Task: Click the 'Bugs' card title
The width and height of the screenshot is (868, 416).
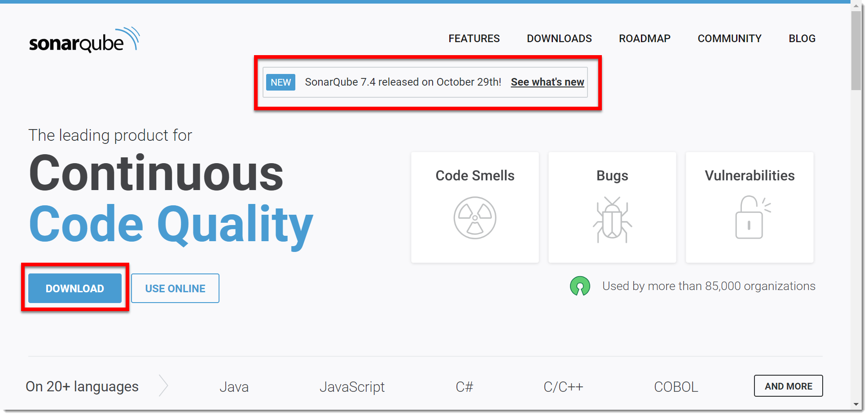Action: point(612,176)
